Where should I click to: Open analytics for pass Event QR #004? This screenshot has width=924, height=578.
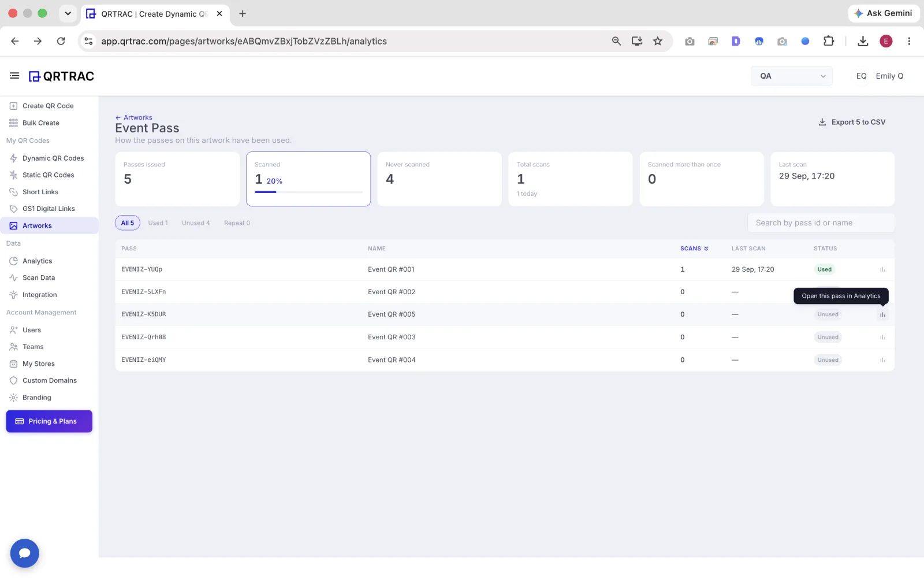pyautogui.click(x=882, y=360)
